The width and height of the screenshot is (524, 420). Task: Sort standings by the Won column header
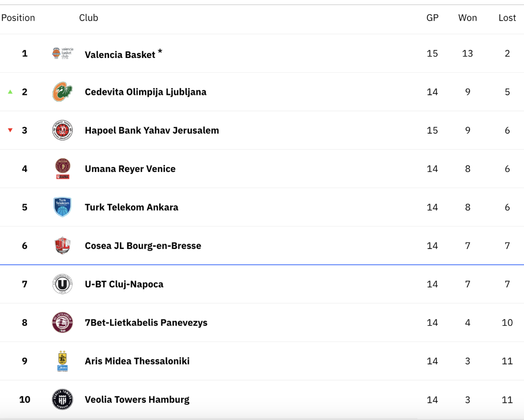coord(468,18)
